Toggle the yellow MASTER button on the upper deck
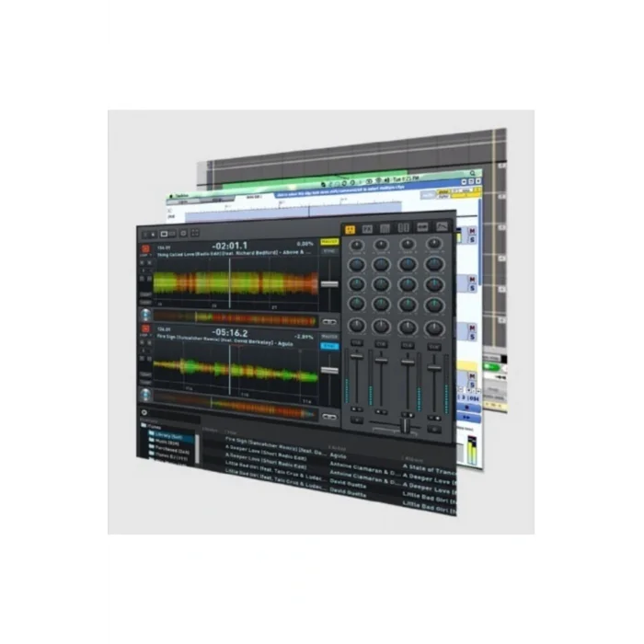 (x=329, y=242)
